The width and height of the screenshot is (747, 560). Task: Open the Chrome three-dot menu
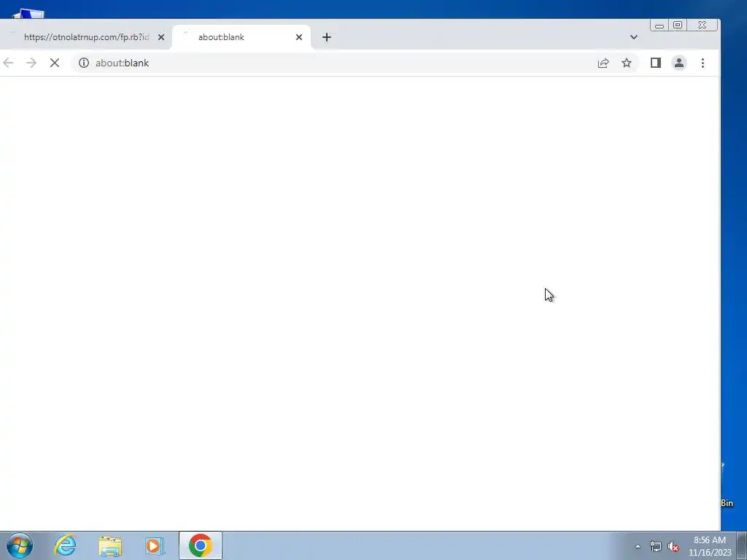click(703, 63)
